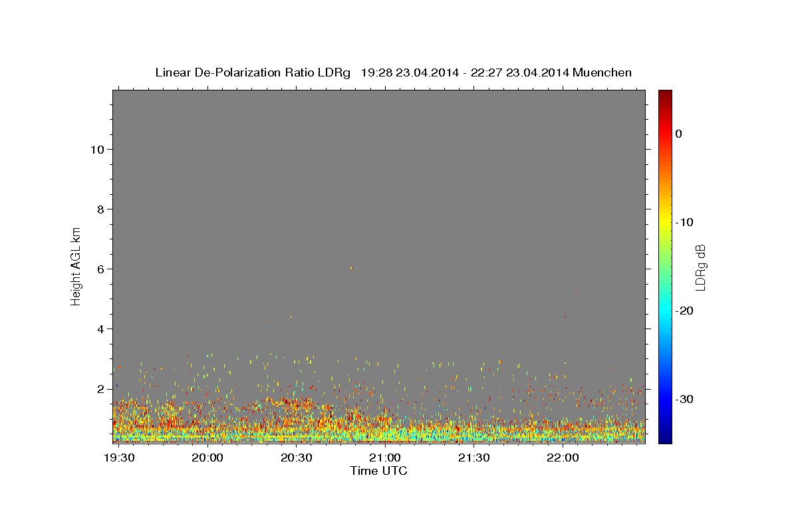798x532 pixels.
Task: Click the height tick label 6
Action: coord(102,269)
